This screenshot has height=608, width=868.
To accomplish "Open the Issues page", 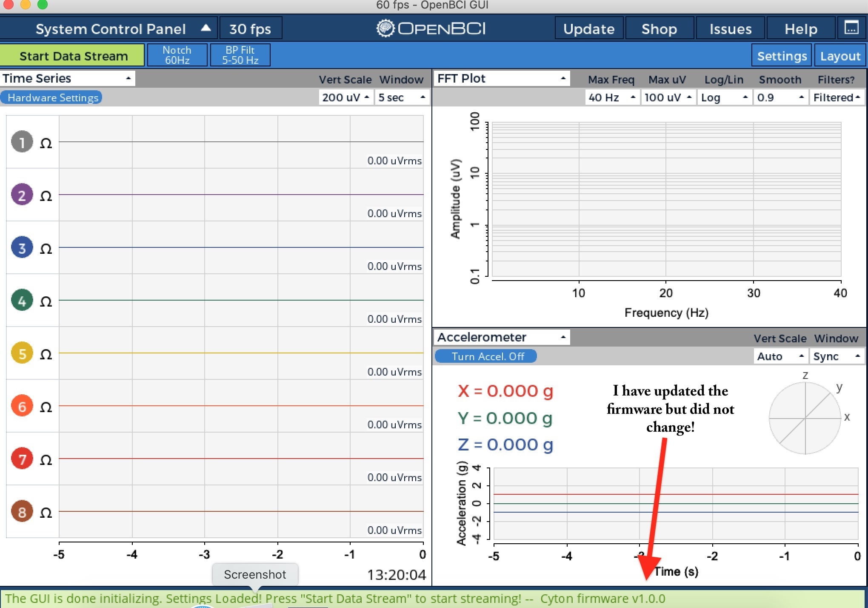I will (730, 29).
